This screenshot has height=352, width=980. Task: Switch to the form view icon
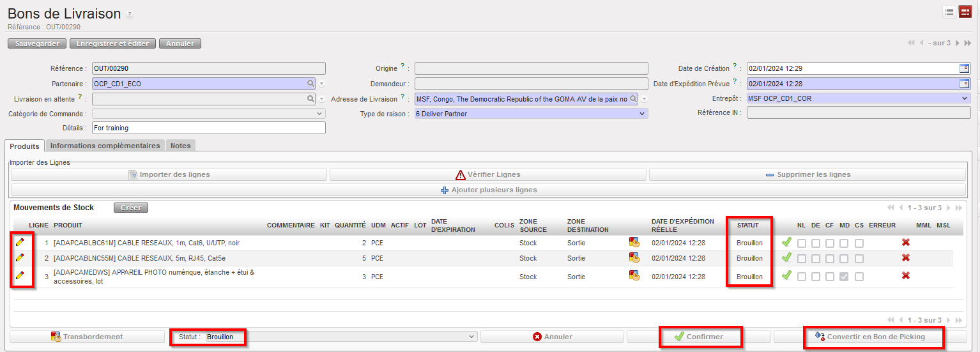[965, 12]
